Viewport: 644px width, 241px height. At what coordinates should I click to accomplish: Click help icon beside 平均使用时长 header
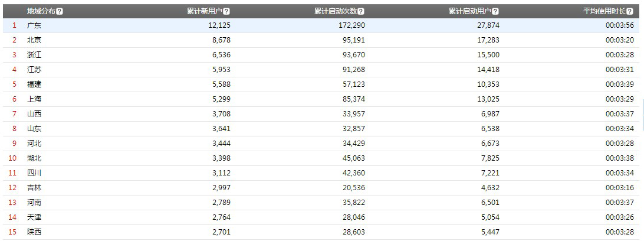(x=637, y=11)
